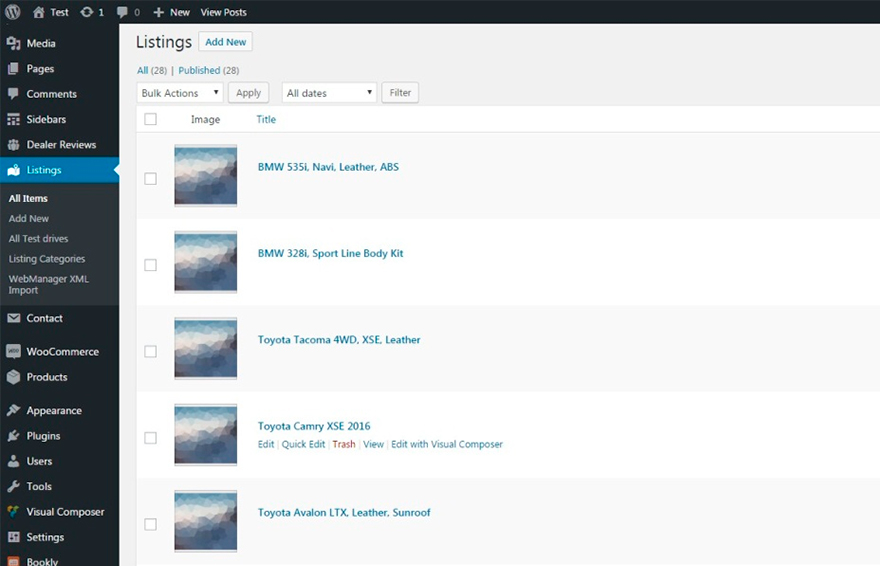Screen dimensions: 880x566
Task: Sort listings by the Title column header
Action: click(x=266, y=120)
